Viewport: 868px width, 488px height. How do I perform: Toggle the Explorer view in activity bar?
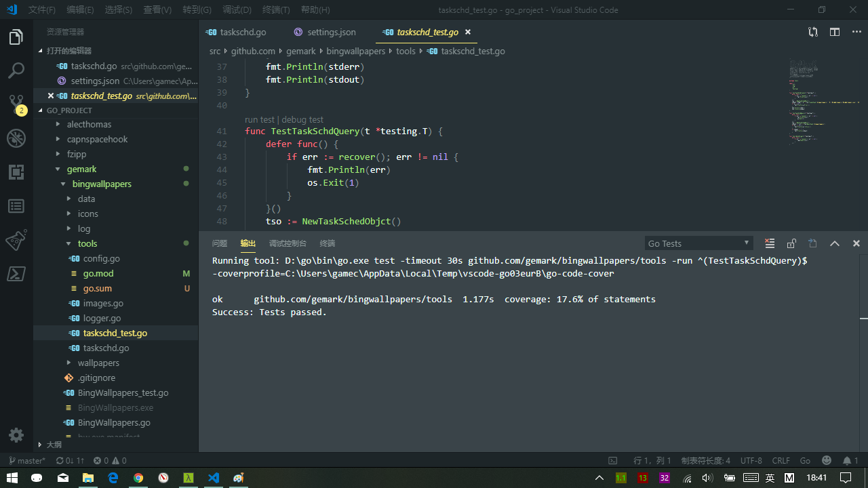pyautogui.click(x=16, y=37)
